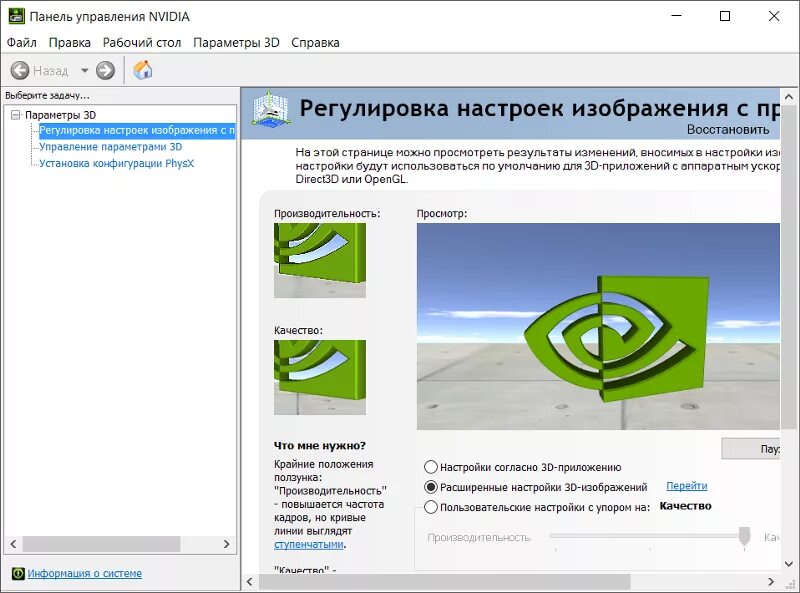
Task: Click the NVIDIA app icon in title bar
Action: pyautogui.click(x=16, y=16)
